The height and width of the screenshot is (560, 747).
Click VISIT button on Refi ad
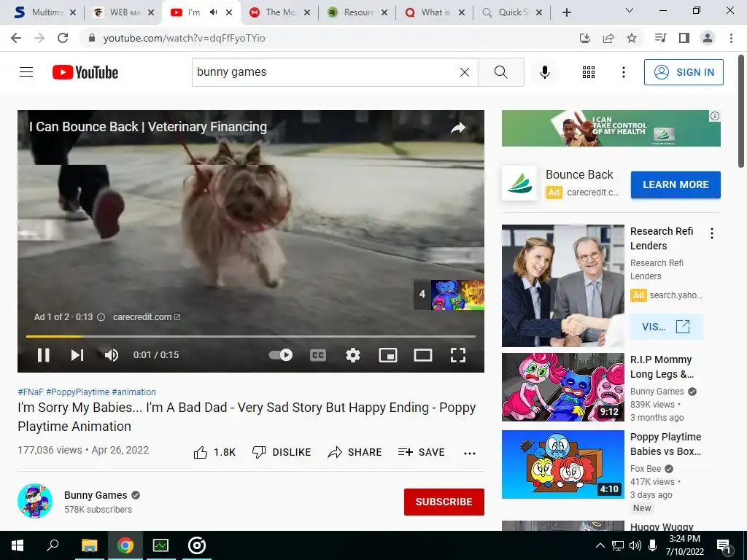click(x=666, y=327)
